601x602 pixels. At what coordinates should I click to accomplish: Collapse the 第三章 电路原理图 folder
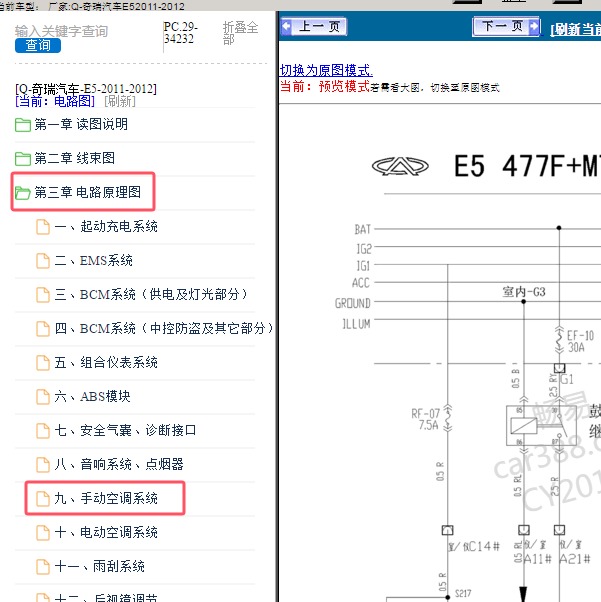pos(88,192)
